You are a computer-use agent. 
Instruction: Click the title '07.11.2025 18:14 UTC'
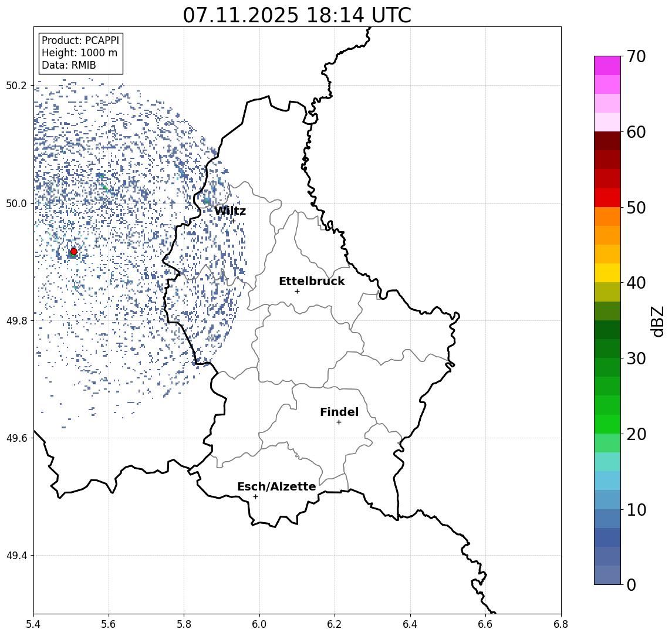[x=297, y=15]
